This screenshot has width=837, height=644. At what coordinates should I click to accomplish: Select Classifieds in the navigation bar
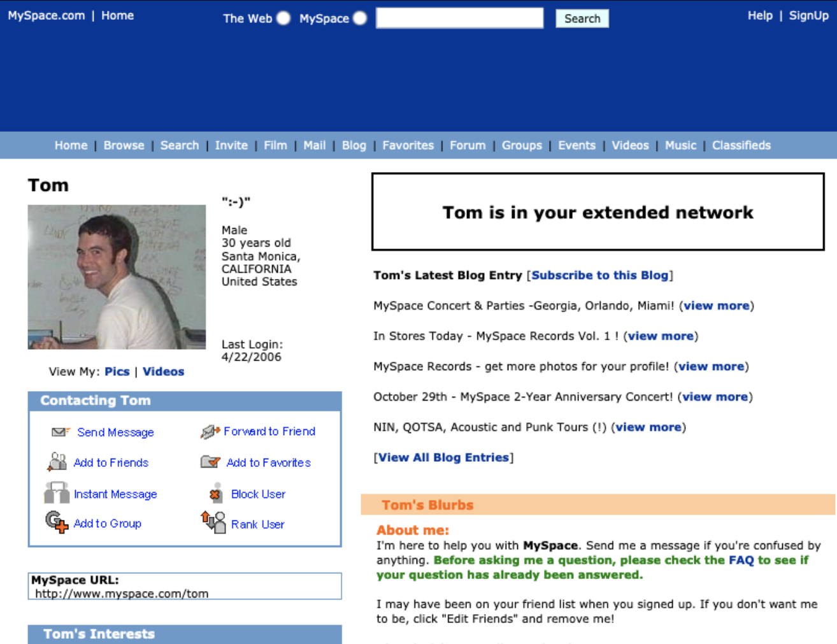click(x=741, y=145)
